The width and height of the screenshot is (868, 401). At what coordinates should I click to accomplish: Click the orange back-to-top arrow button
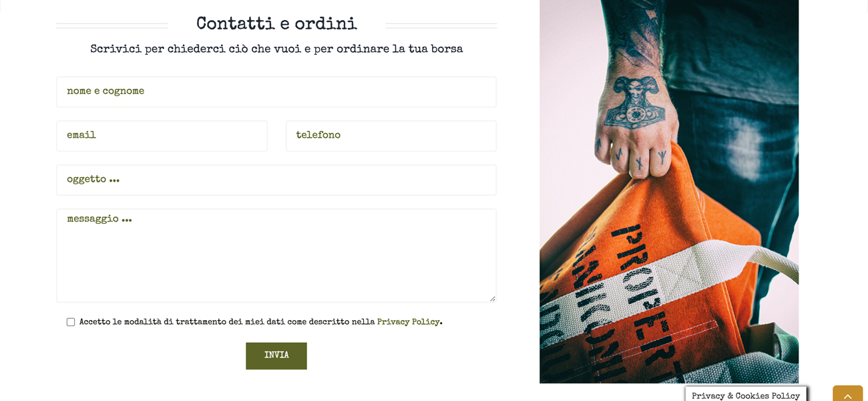pyautogui.click(x=847, y=394)
